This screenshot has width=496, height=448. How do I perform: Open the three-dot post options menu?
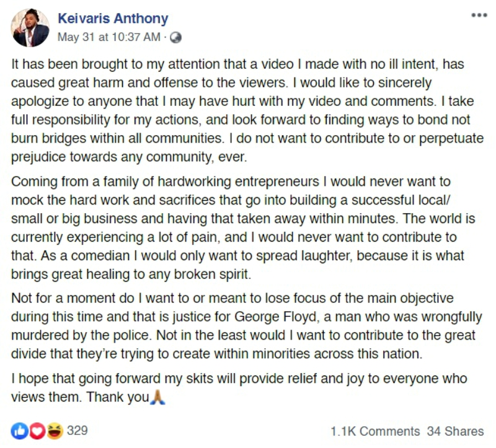pos(479,15)
